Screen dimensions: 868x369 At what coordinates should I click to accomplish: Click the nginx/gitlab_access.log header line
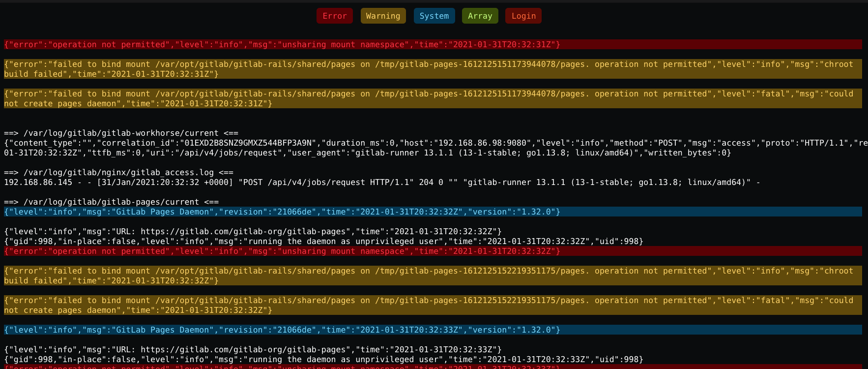118,172
